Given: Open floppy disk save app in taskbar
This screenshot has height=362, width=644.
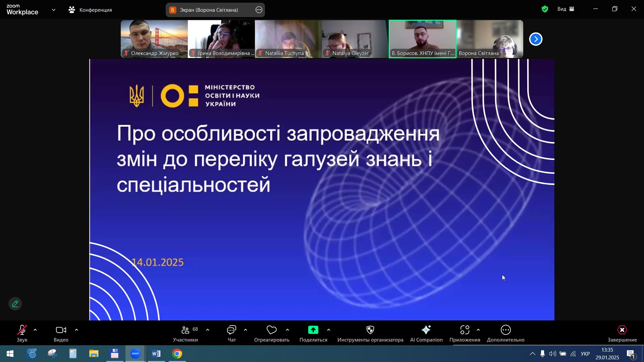Looking at the screenshot, I should coord(115,354).
